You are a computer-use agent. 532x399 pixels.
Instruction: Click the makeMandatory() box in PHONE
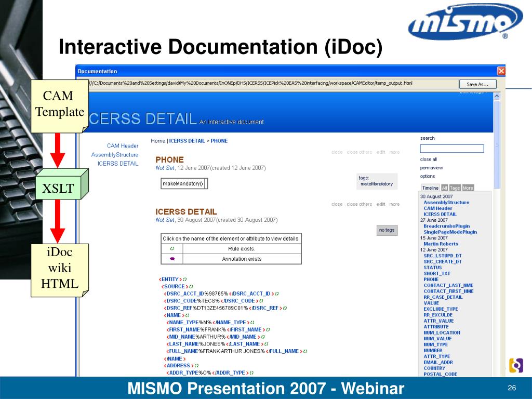tap(183, 183)
